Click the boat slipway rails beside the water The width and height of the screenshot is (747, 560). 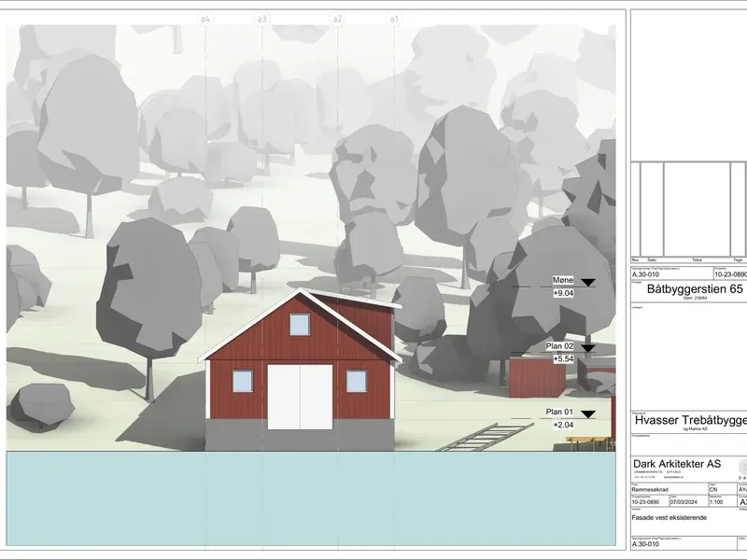pyautogui.click(x=485, y=437)
